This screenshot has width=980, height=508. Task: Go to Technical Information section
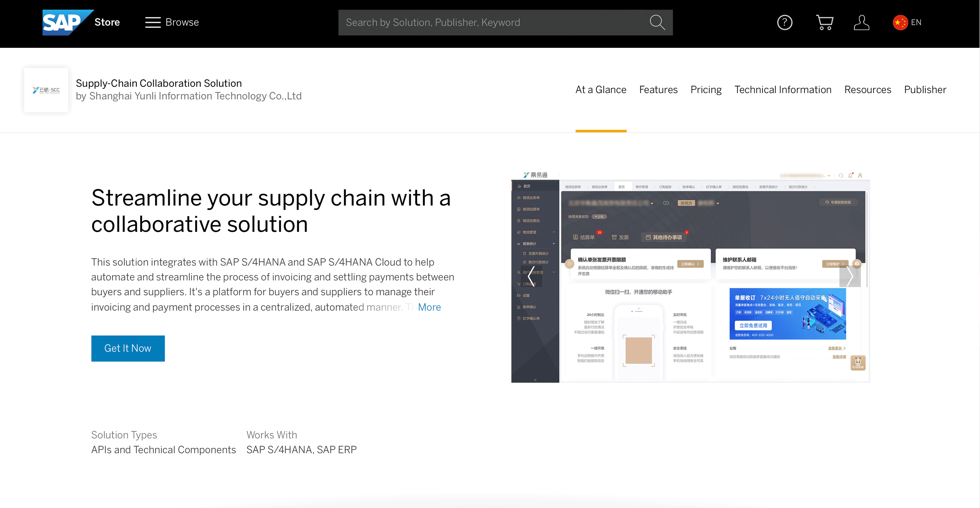click(783, 90)
